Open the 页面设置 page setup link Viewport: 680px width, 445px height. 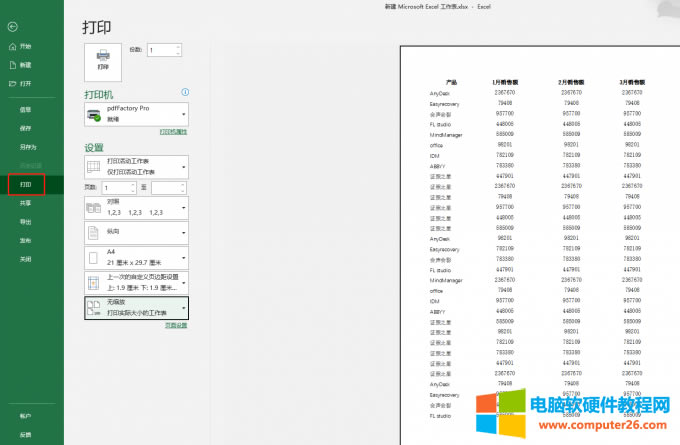175,325
